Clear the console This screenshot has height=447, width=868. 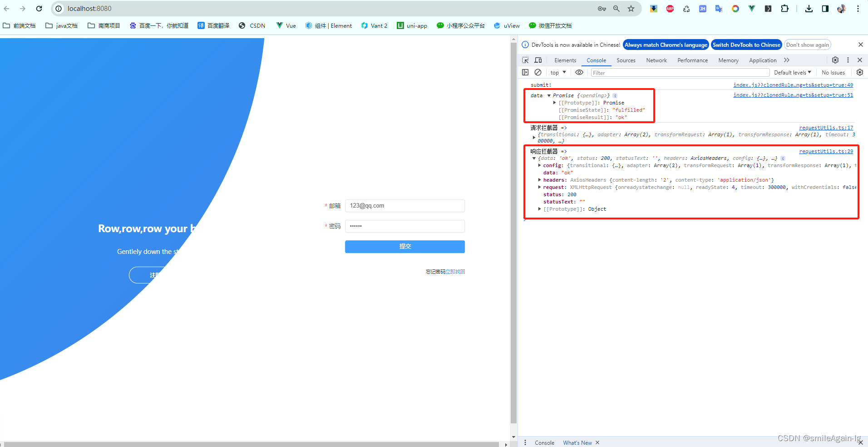pos(538,72)
